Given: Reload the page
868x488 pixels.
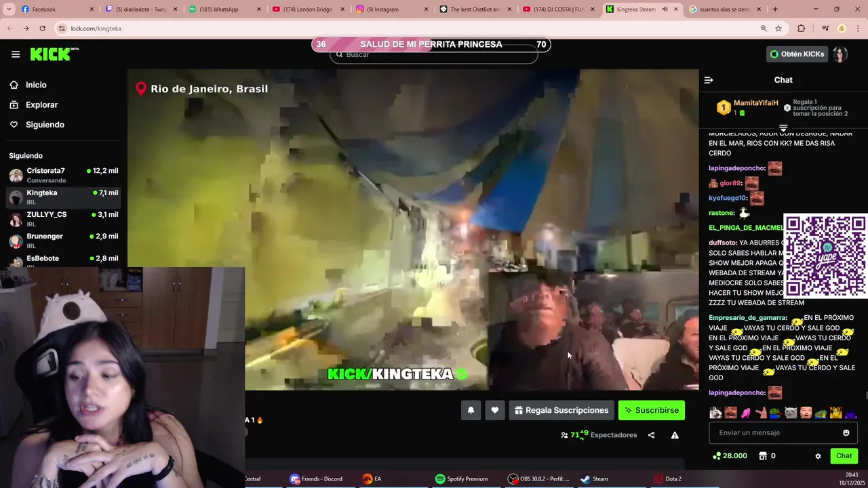Looking at the screenshot, I should click(43, 28).
